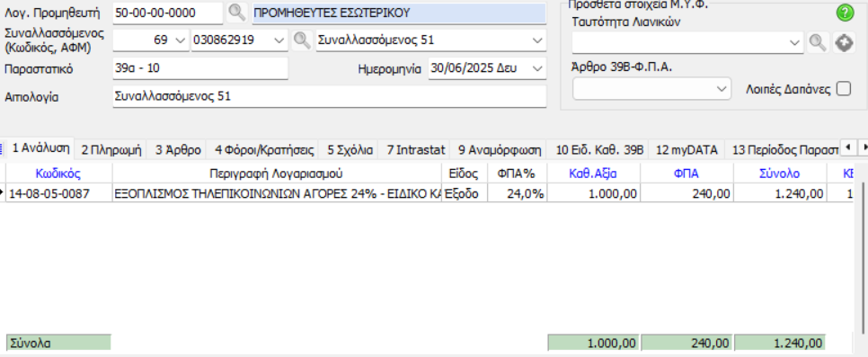Expand Ταυτότητα Λιανικών dropdown
The height and width of the screenshot is (357, 868).
795,42
